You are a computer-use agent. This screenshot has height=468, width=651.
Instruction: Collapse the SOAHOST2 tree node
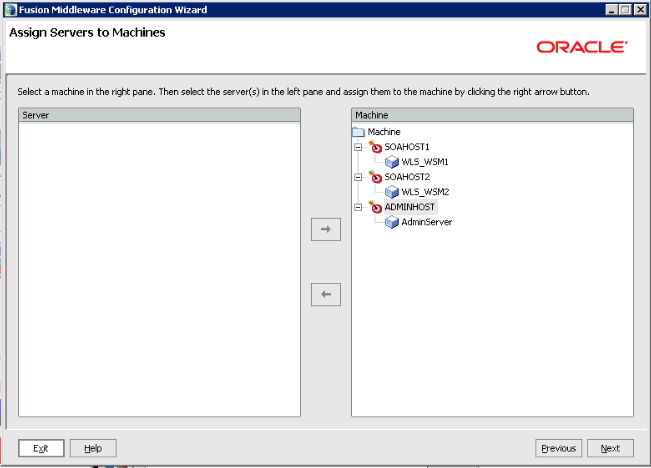point(358,177)
